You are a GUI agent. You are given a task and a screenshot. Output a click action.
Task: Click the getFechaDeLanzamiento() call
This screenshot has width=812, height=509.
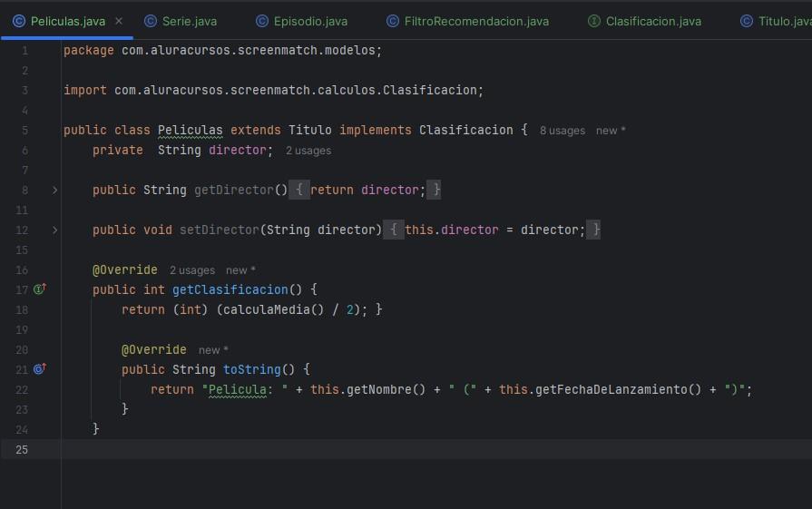pos(618,390)
